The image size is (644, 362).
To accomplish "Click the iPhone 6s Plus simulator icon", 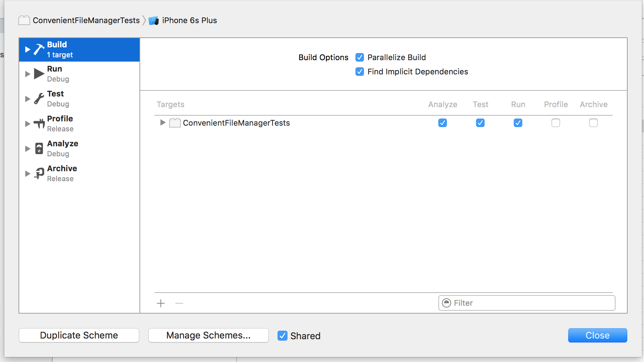I will (154, 21).
